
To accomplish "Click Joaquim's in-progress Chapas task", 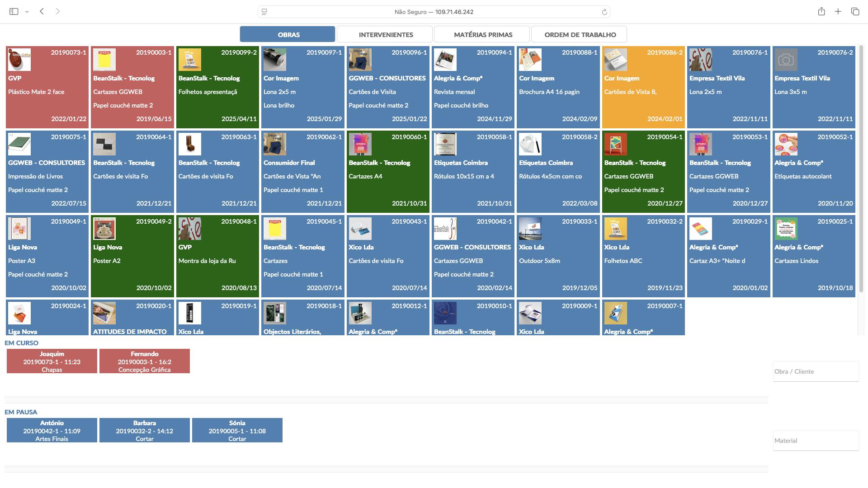I will (x=52, y=361).
